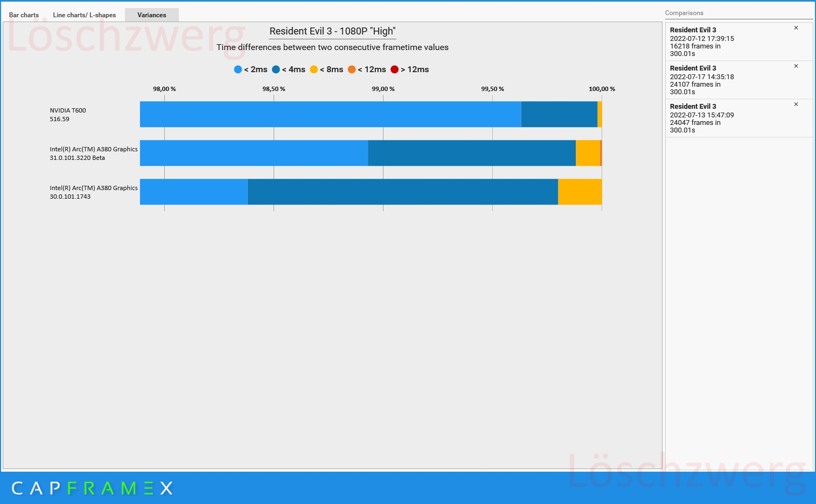The height and width of the screenshot is (504, 816).
Task: Click the 30.0.101.1743 driver label
Action: [x=70, y=197]
